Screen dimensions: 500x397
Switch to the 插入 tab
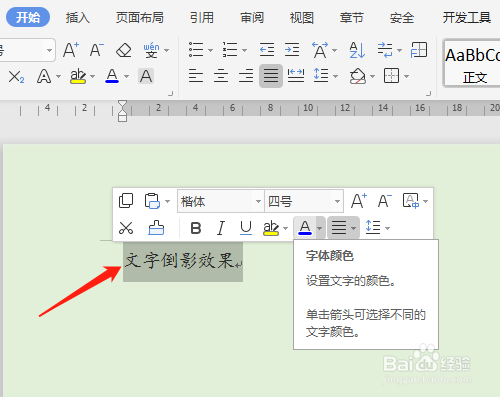coord(78,18)
